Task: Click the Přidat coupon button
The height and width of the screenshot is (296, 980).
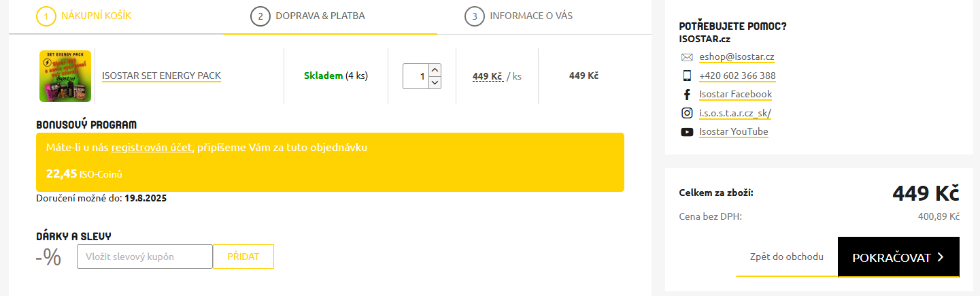Action: 243,257
